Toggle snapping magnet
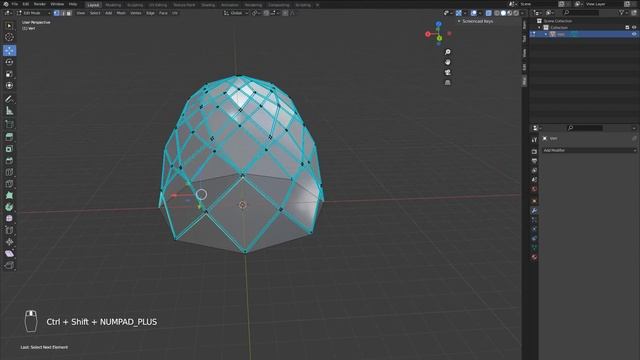Viewport: 640px width, 360px height. tap(267, 13)
